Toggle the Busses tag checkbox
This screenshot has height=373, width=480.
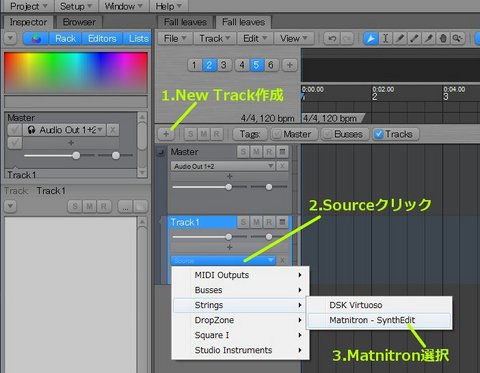pos(327,134)
